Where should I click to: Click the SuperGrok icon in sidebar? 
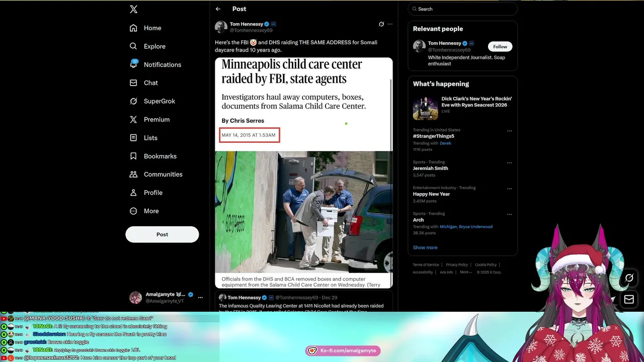133,101
